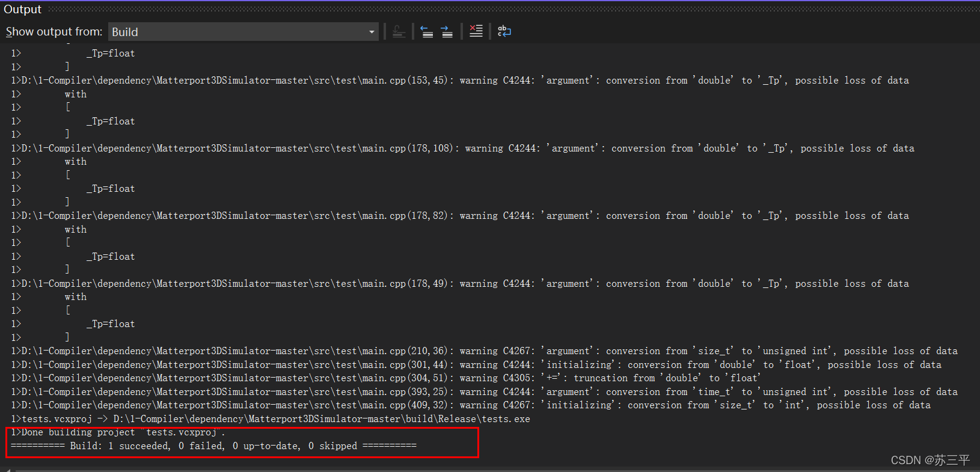980x472 pixels.
Task: Click the 'Show output from:' label
Action: [54, 32]
